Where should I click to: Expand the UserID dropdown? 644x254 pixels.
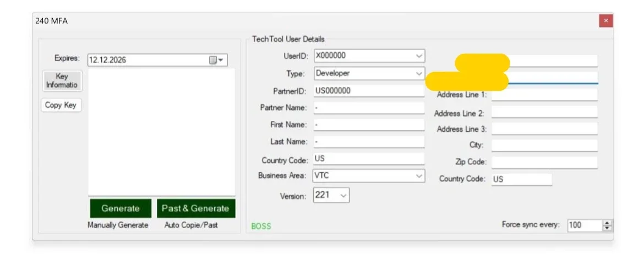point(419,56)
